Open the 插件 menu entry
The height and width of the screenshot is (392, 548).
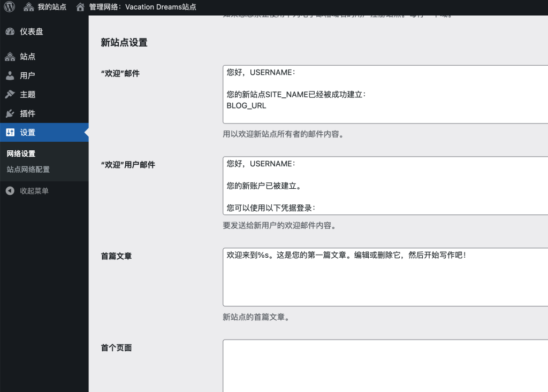pos(28,113)
